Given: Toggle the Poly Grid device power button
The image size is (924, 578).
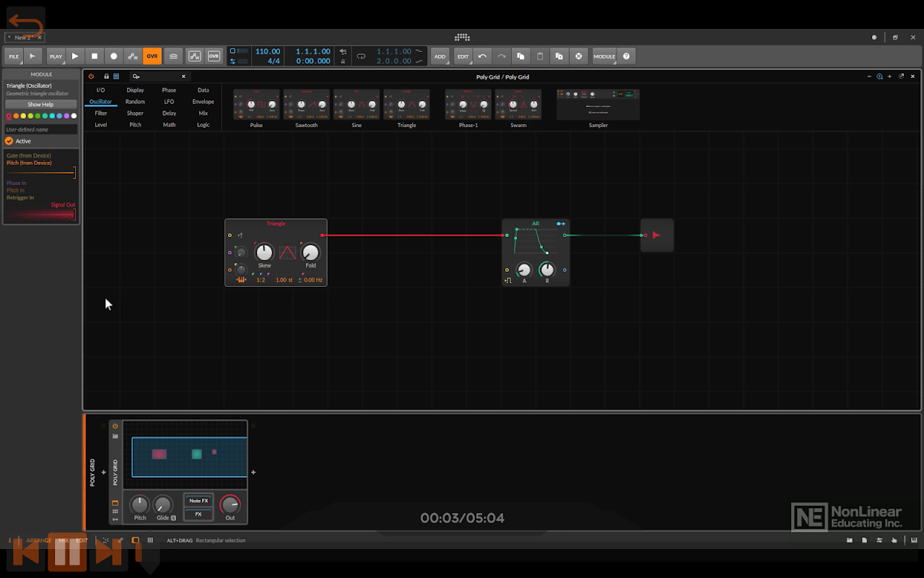Looking at the screenshot, I should [x=115, y=426].
